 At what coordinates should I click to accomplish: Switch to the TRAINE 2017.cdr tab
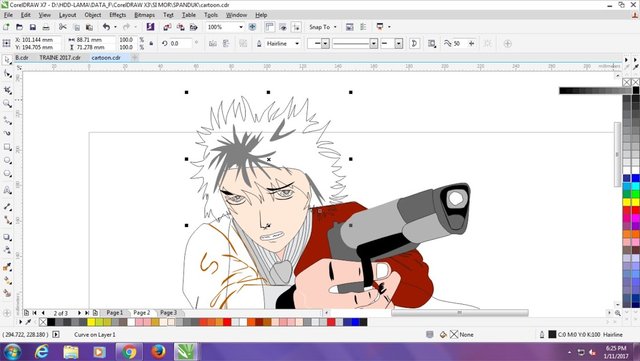[x=60, y=58]
